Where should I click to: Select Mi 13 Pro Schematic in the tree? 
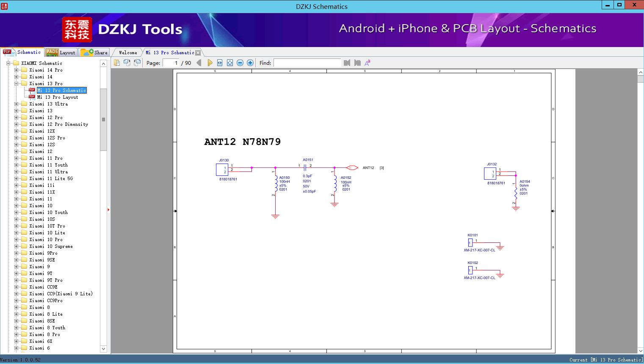[62, 90]
